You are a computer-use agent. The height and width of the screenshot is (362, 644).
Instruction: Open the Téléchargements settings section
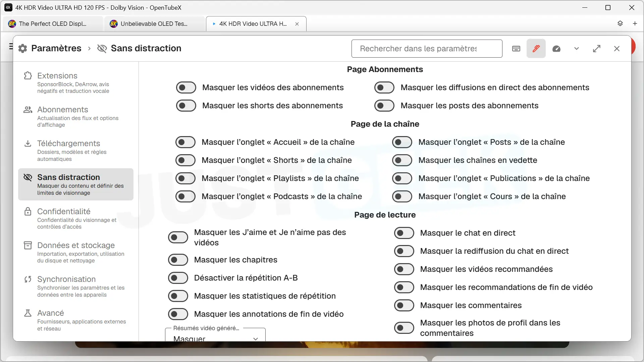click(76, 151)
